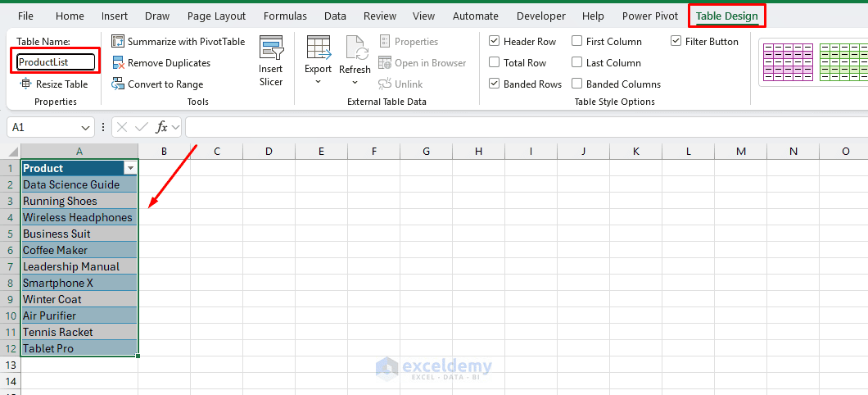Switch to the Automate tab
This screenshot has height=395, width=868.
476,16
